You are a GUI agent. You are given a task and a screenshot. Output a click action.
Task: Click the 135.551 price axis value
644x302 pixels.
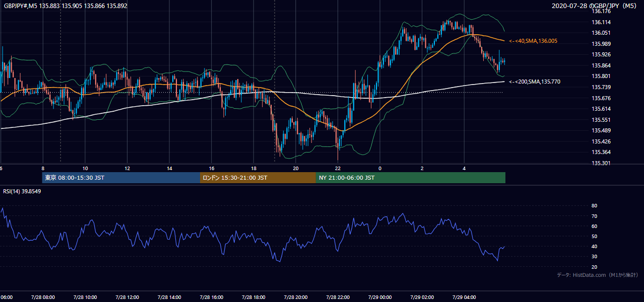(601, 120)
